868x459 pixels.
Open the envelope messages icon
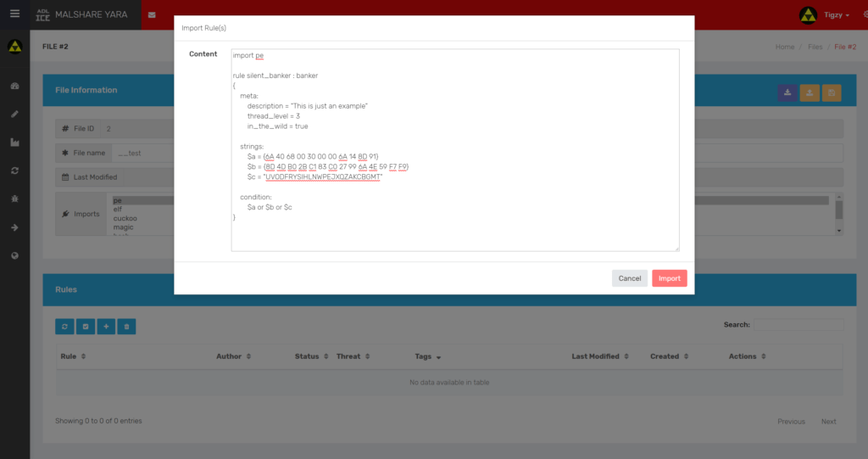point(152,15)
